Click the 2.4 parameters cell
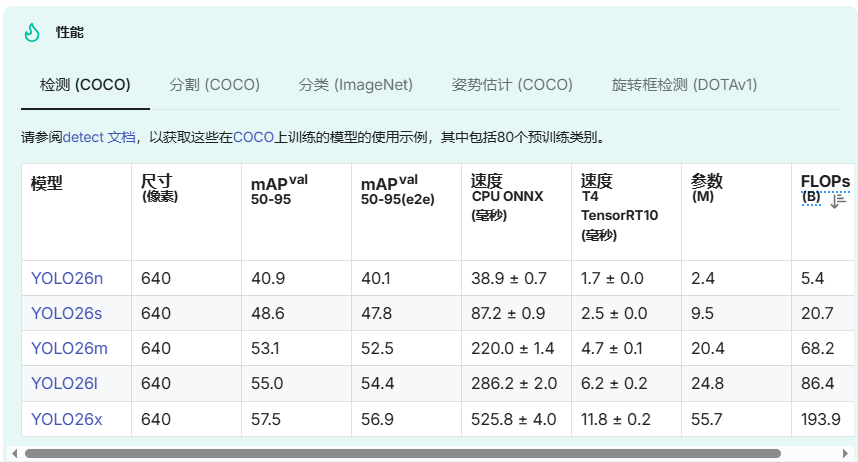 pyautogui.click(x=737, y=278)
